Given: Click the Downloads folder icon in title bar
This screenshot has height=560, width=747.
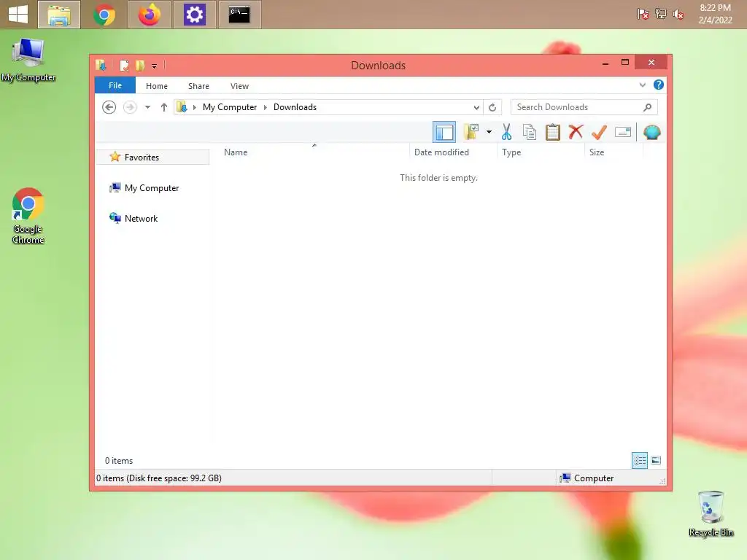Looking at the screenshot, I should 101,65.
